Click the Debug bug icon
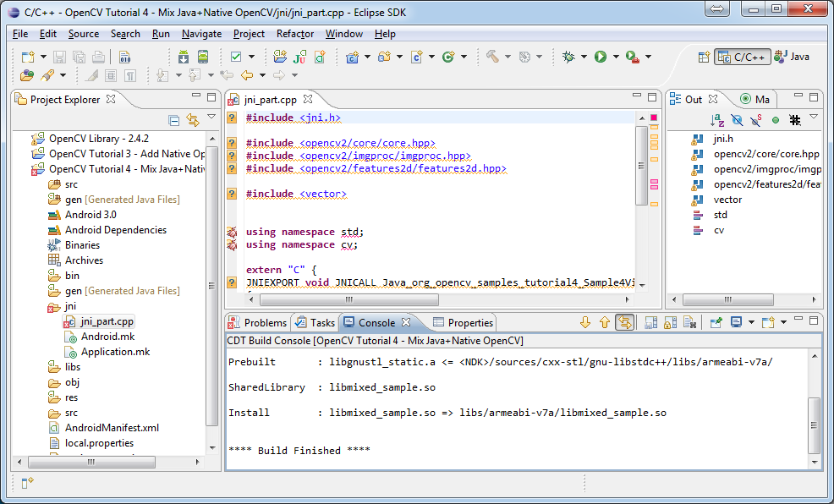 [x=568, y=57]
